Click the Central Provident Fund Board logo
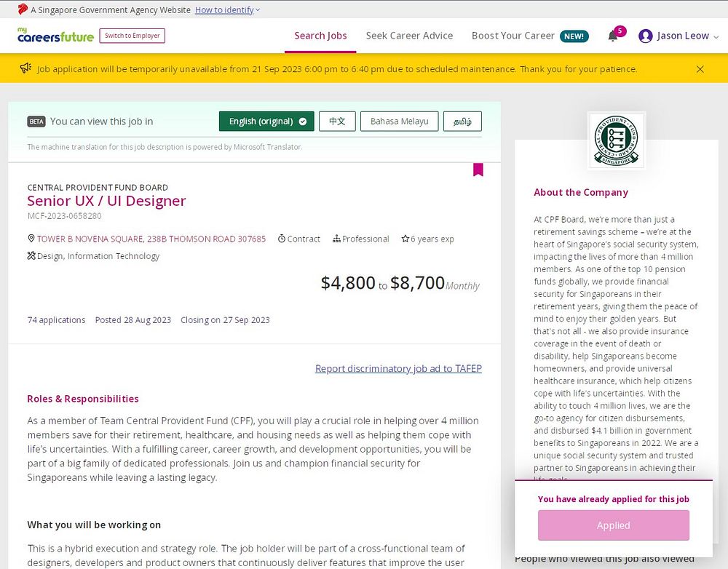Viewport: 728px width, 569px height. (x=616, y=140)
